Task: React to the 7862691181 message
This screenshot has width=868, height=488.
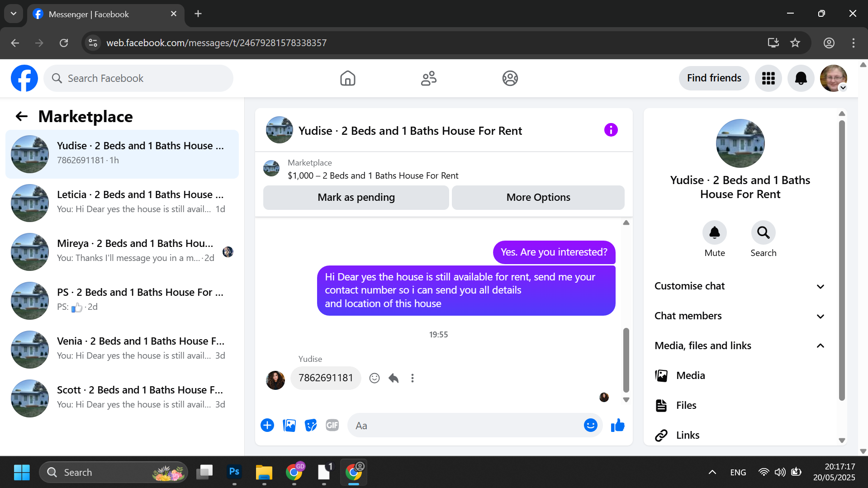Action: tap(374, 378)
